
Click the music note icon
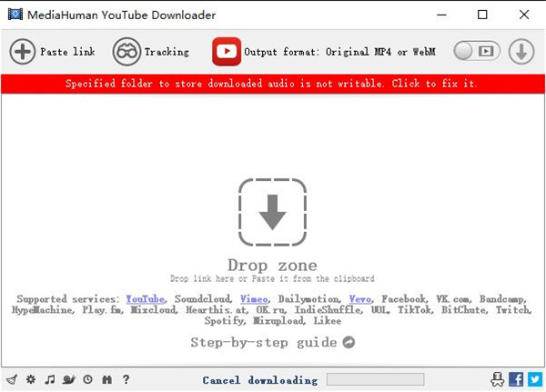(x=50, y=379)
